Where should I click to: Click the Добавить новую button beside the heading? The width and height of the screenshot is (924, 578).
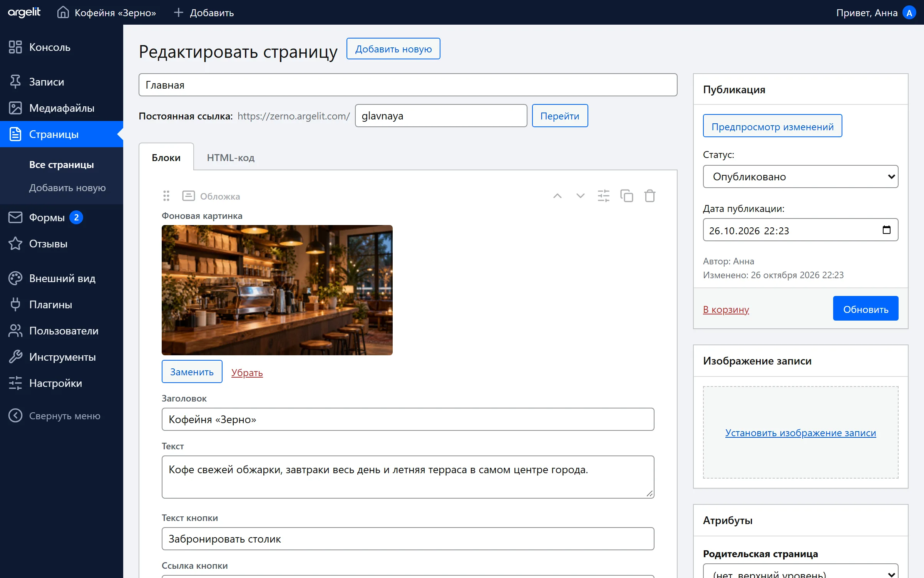[x=393, y=49]
